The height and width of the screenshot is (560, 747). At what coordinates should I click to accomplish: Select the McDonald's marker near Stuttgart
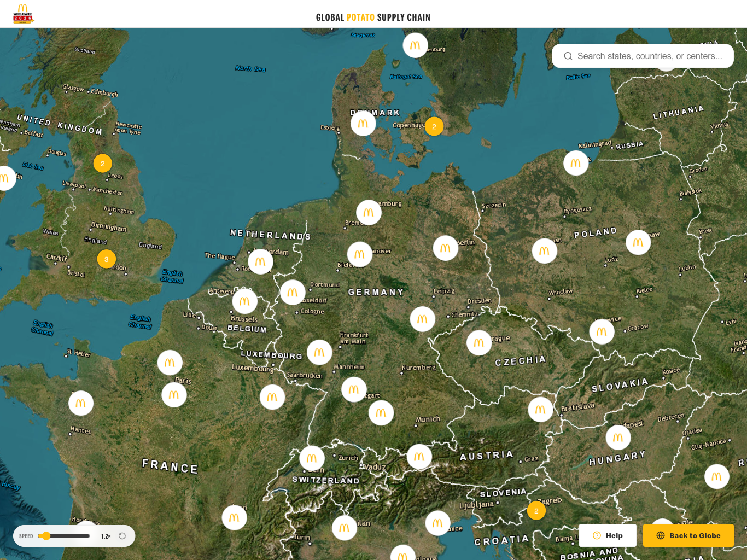354,389
